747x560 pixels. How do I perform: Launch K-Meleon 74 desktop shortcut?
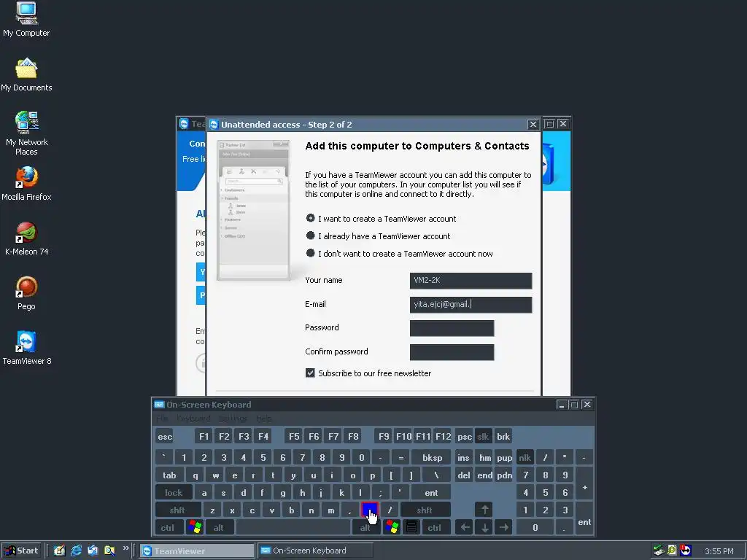coord(26,238)
